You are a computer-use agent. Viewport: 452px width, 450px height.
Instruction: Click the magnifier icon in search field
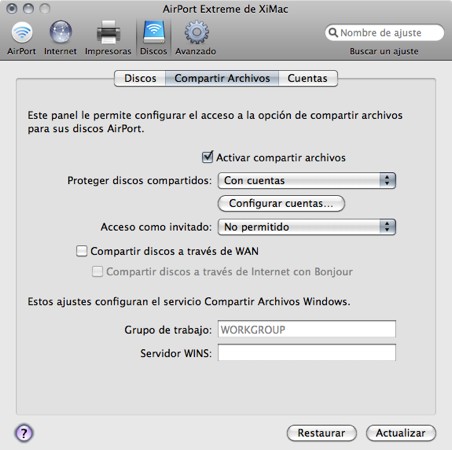(x=333, y=33)
